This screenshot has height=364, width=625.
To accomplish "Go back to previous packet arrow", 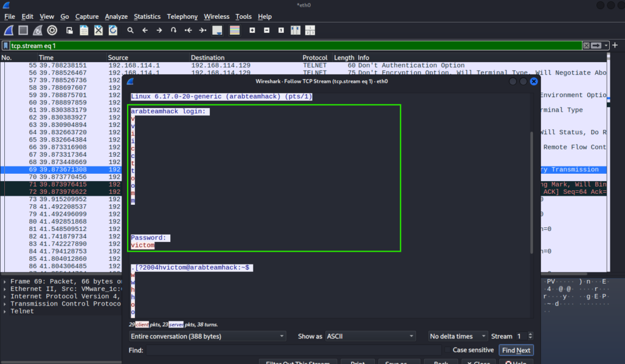I will (x=145, y=30).
